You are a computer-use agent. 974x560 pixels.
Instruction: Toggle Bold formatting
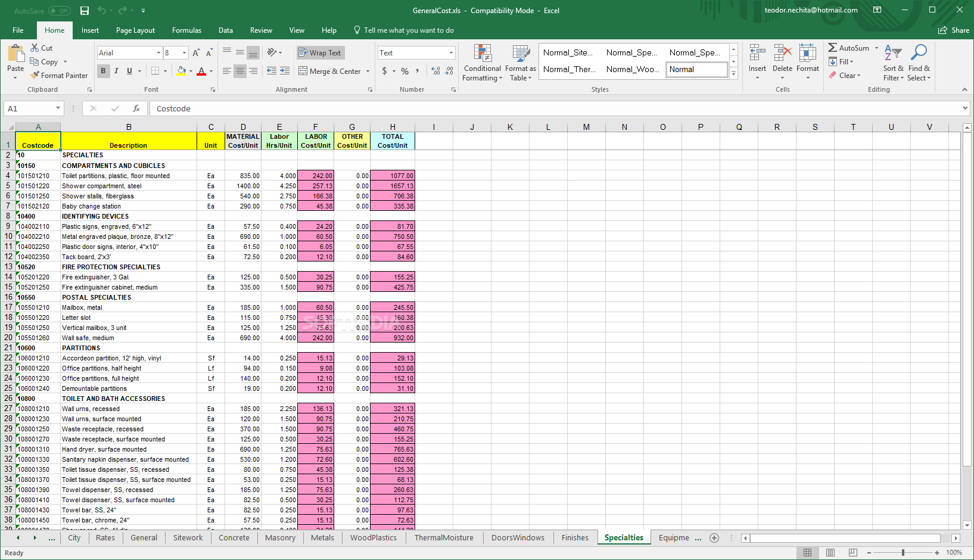pos(103,71)
